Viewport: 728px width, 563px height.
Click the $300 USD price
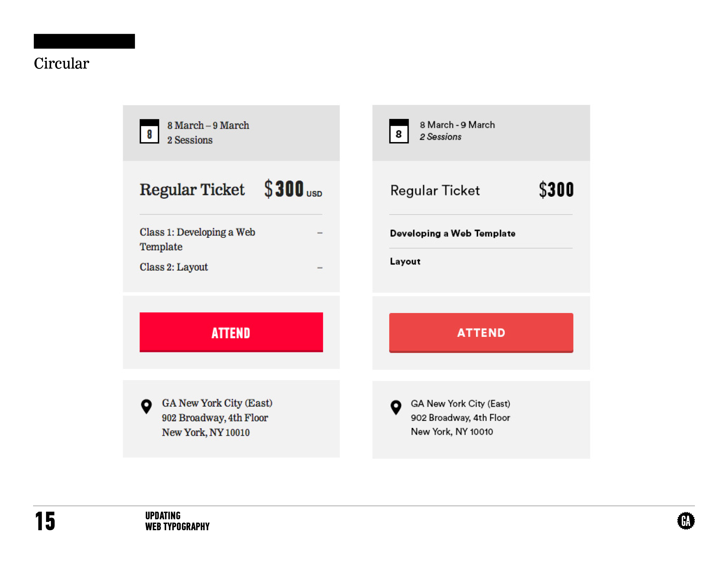293,189
